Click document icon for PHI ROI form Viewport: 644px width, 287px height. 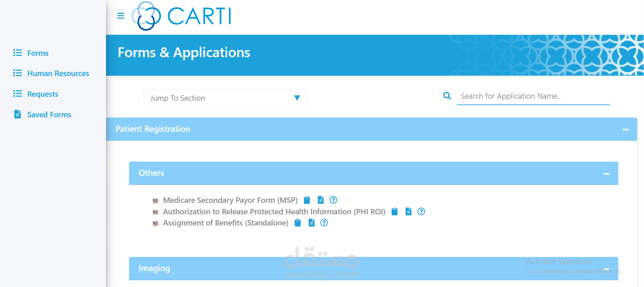coord(408,212)
